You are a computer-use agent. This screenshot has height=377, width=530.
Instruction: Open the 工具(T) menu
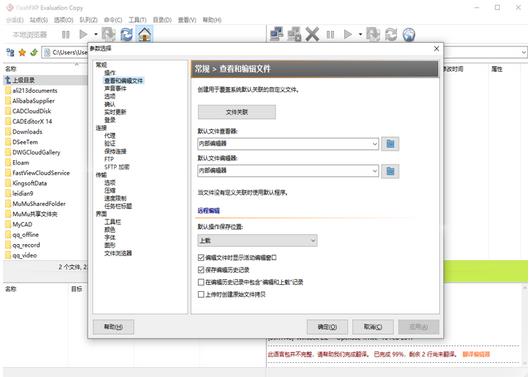pos(138,20)
